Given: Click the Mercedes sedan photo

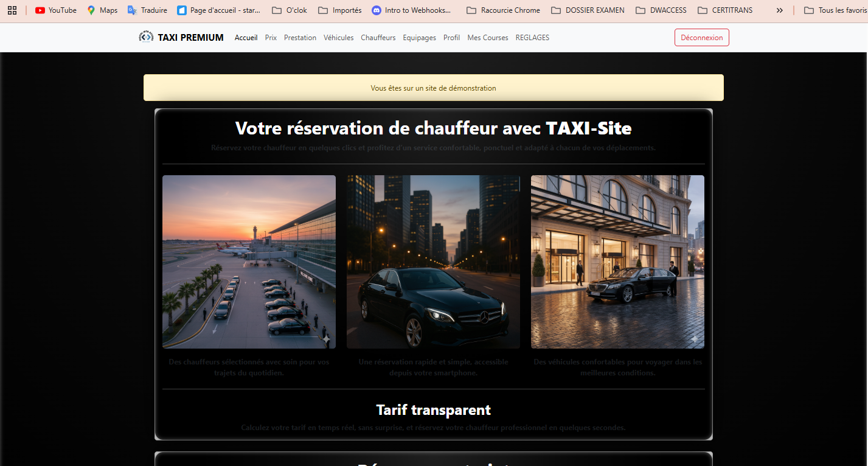Looking at the screenshot, I should (432, 262).
